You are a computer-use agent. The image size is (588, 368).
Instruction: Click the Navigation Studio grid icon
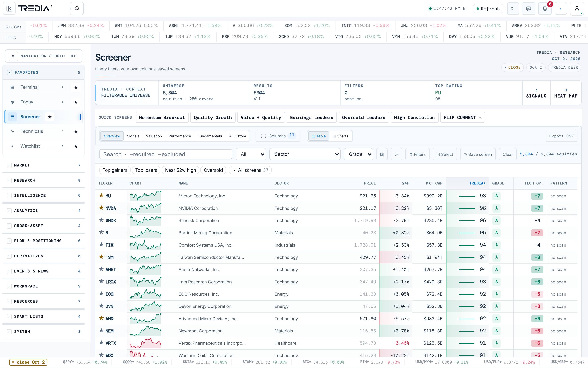(13, 56)
